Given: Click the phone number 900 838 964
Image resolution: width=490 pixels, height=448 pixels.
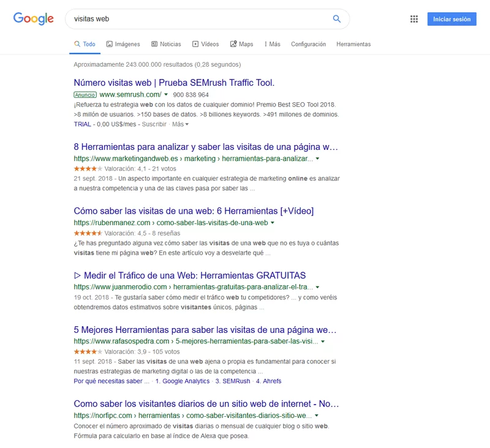Looking at the screenshot, I should pyautogui.click(x=190, y=95).
